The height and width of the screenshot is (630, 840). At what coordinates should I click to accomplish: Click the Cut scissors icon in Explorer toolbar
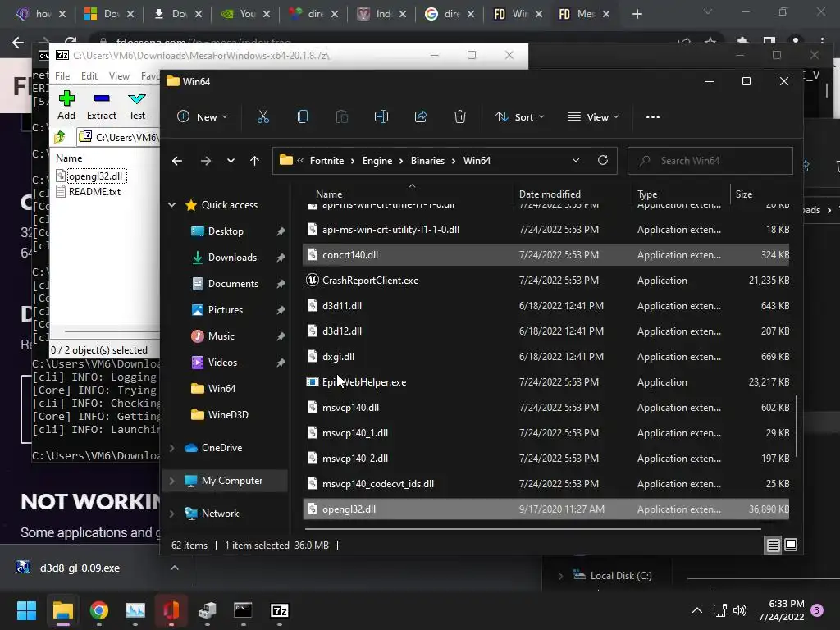263,116
